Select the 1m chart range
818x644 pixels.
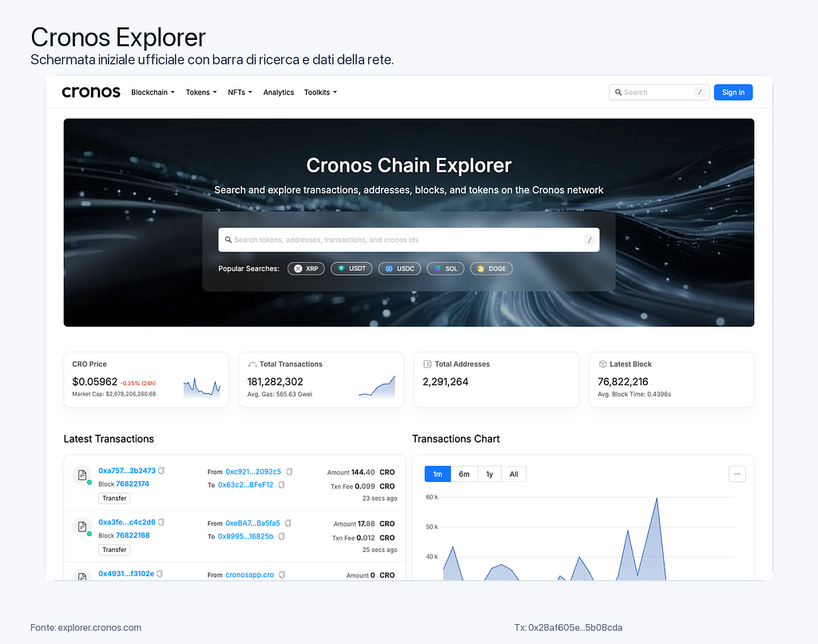[438, 474]
